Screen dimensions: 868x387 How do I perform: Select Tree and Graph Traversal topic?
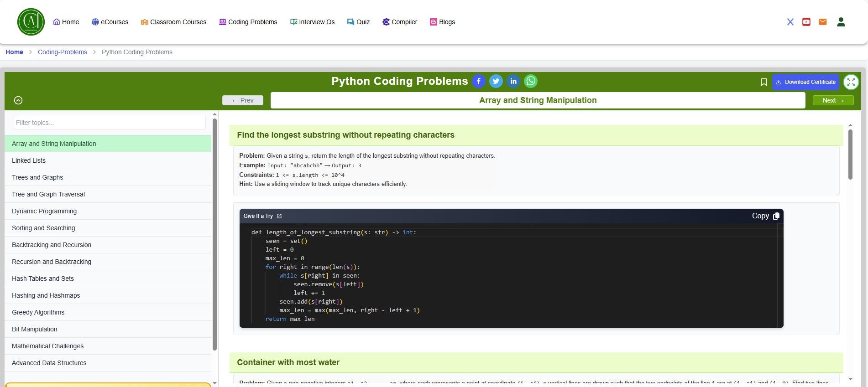pyautogui.click(x=108, y=194)
